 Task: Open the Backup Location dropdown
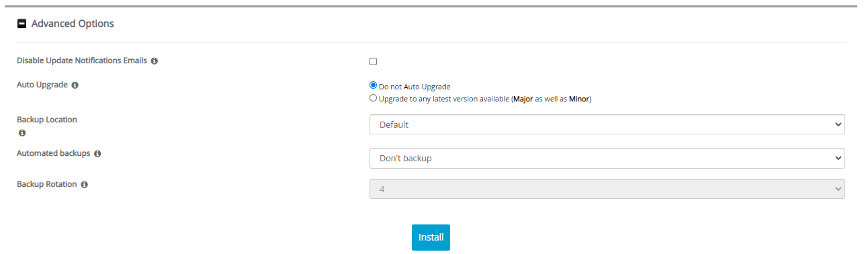pos(607,124)
